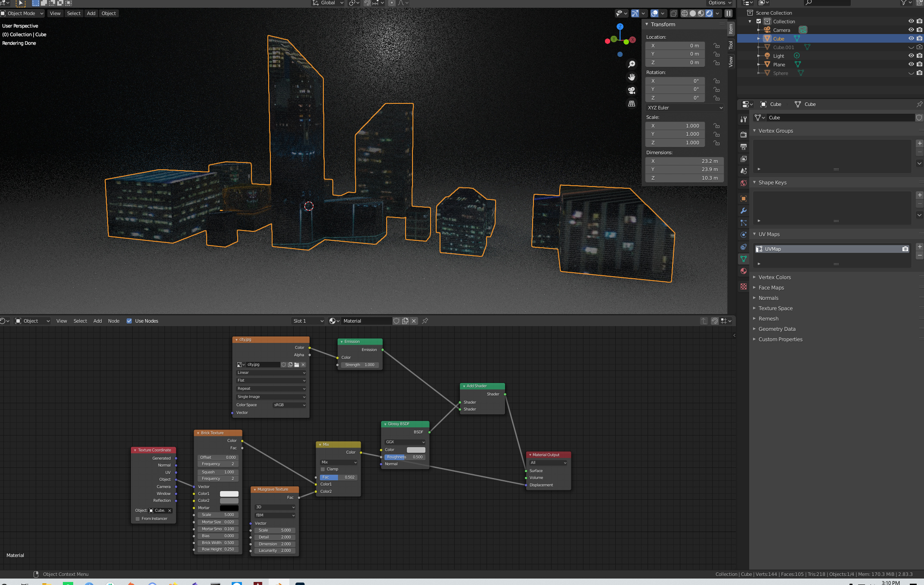Expand the Vertex Colors section
Image resolution: width=924 pixels, height=585 pixels.
pyautogui.click(x=775, y=277)
